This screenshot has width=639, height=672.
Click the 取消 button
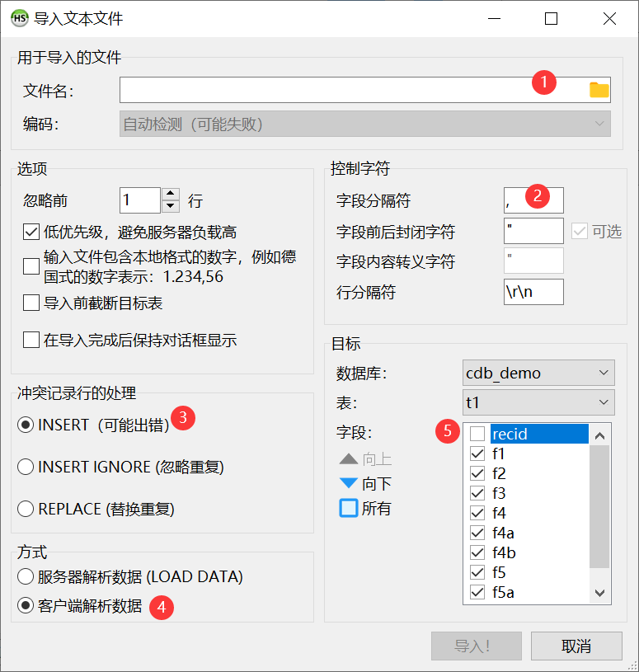click(576, 646)
